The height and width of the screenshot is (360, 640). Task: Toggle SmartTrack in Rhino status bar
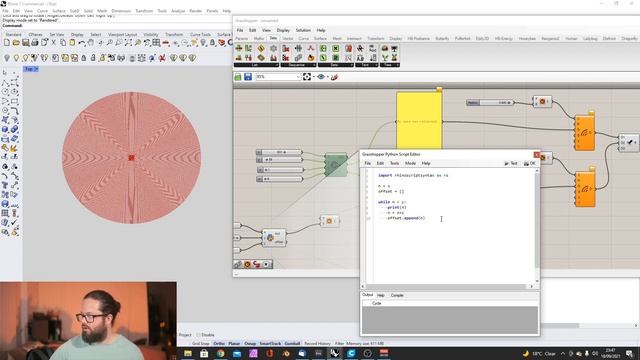coord(270,344)
